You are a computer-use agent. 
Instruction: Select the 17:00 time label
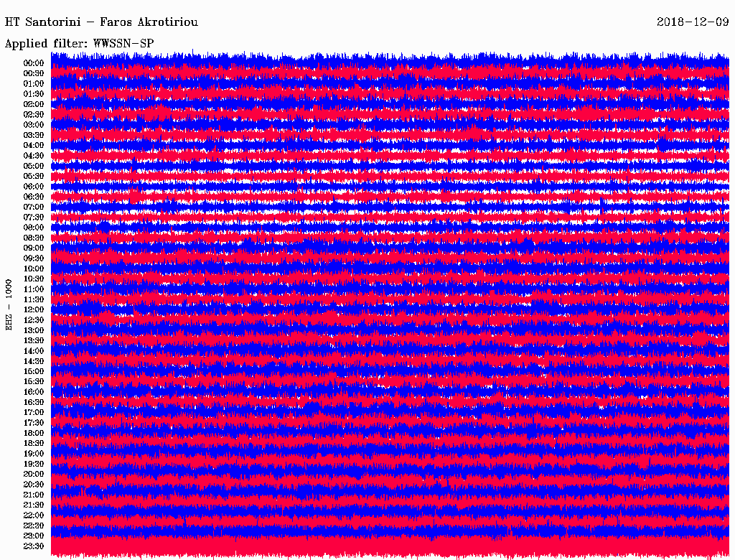pyautogui.click(x=34, y=412)
